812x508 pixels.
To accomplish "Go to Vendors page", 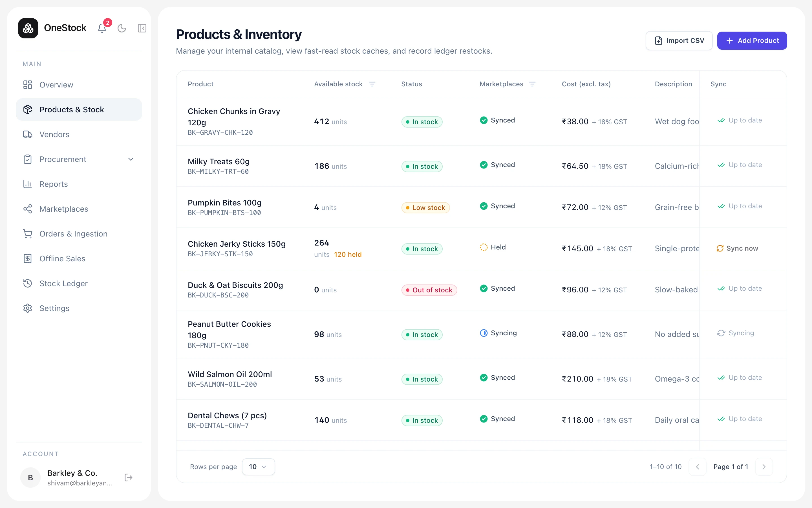I will [x=79, y=134].
